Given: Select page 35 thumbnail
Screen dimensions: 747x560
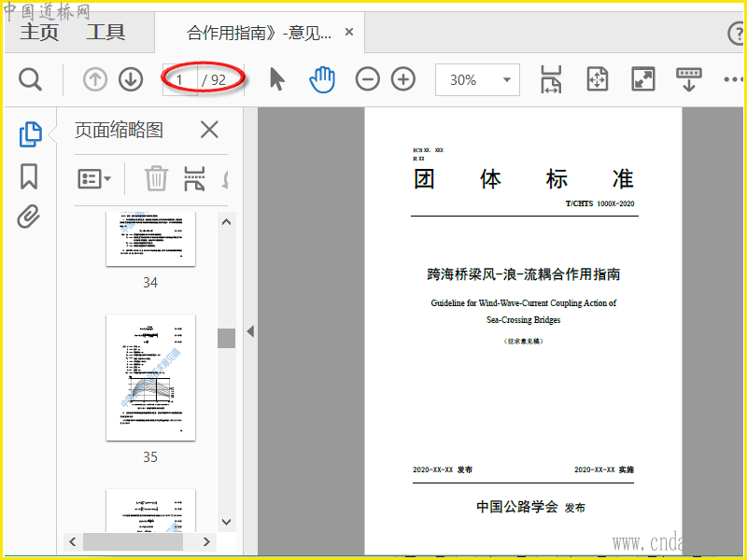Looking at the screenshot, I should click(x=150, y=378).
